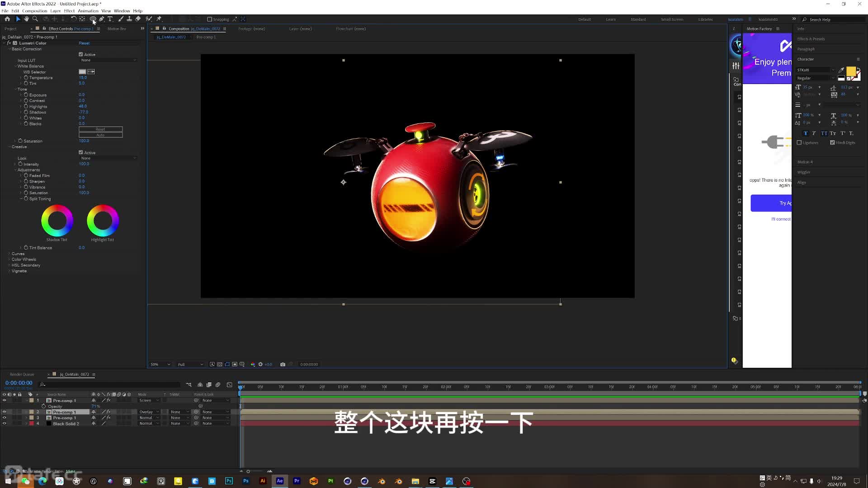Viewport: 868px width, 488px height.
Task: Click Reset link for Lumetri Color
Action: tap(84, 43)
